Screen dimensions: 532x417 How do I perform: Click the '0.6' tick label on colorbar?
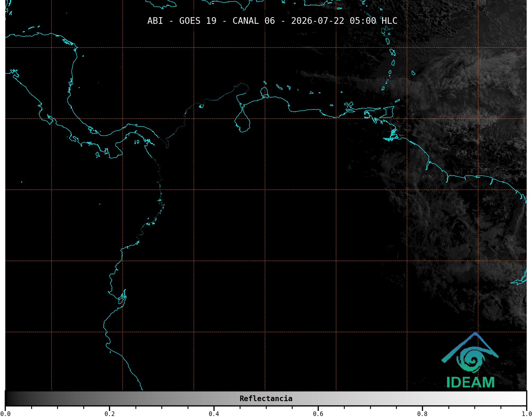pyautogui.click(x=318, y=414)
